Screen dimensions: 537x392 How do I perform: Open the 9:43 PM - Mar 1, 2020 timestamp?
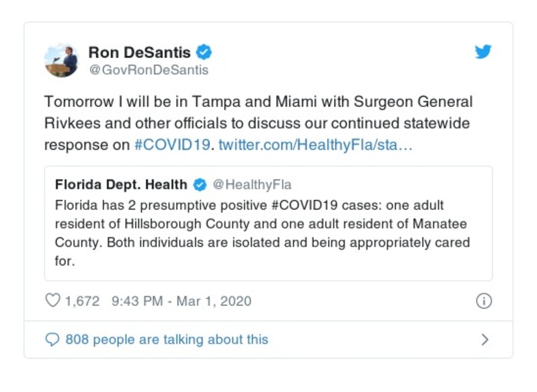coord(181,301)
